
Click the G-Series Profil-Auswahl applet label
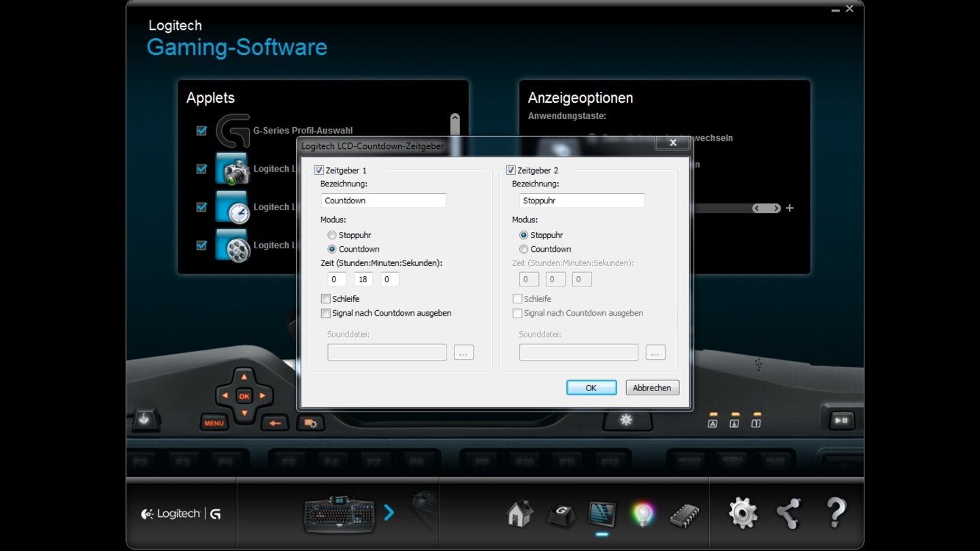point(303,131)
